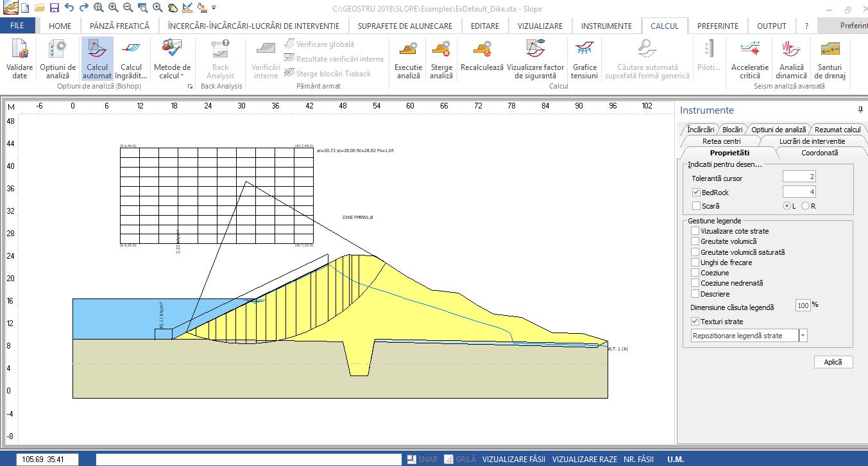The image size is (868, 466).
Task: Select the L radio button
Action: [787, 206]
